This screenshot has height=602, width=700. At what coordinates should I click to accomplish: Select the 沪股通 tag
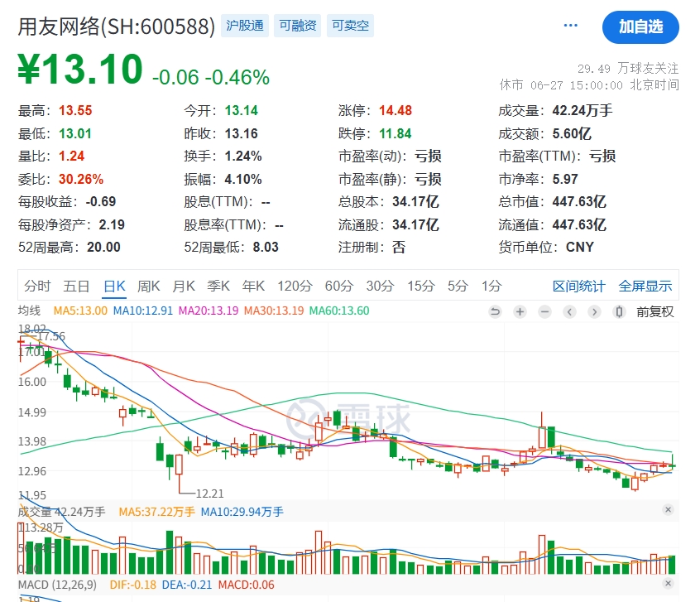(245, 26)
